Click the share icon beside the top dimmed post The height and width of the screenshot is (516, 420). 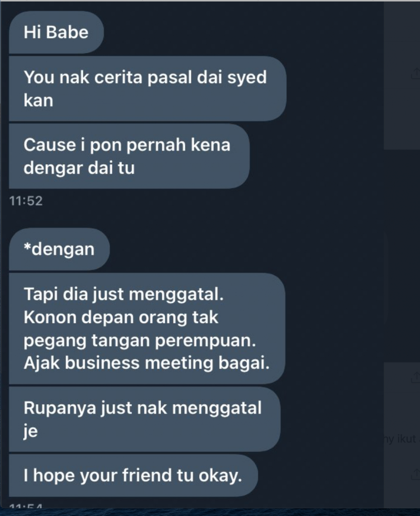pyautogui.click(x=416, y=74)
